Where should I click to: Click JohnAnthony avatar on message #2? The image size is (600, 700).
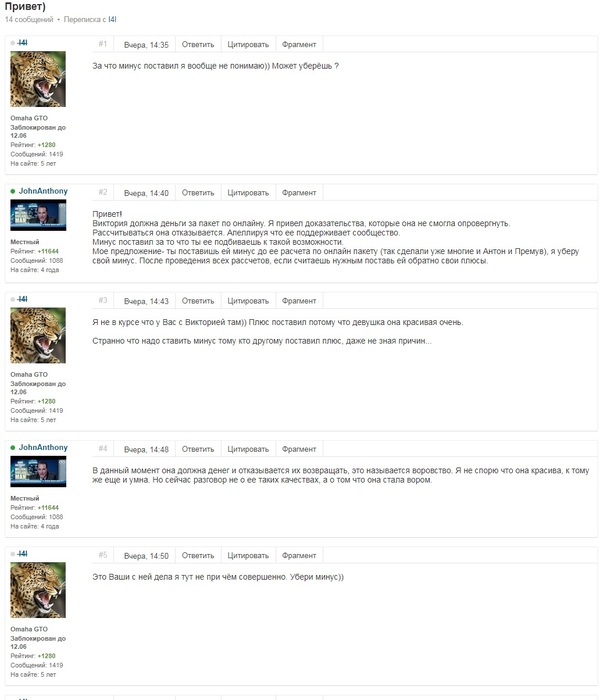point(38,215)
